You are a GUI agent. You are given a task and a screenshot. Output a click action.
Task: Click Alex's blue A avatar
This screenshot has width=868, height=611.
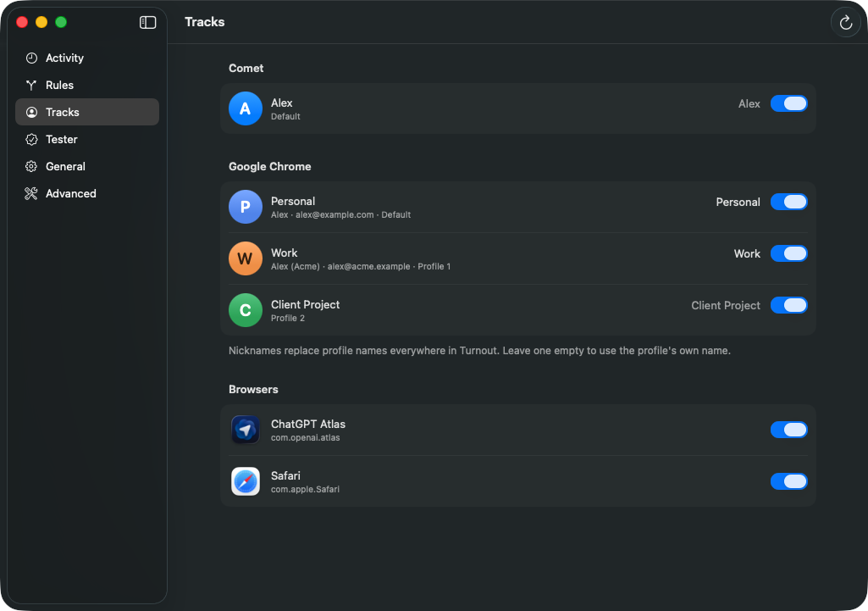[246, 108]
